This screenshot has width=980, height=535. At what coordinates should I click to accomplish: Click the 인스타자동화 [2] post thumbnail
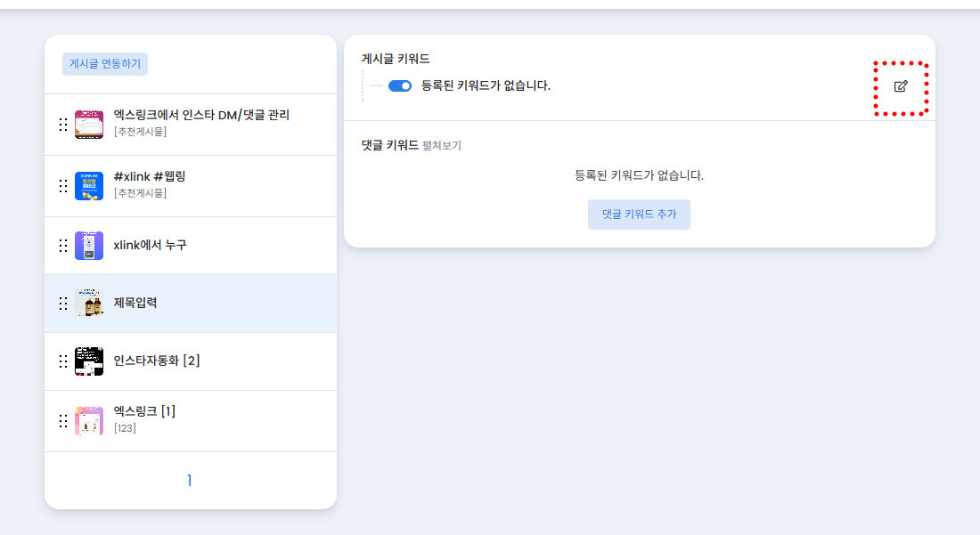click(89, 361)
